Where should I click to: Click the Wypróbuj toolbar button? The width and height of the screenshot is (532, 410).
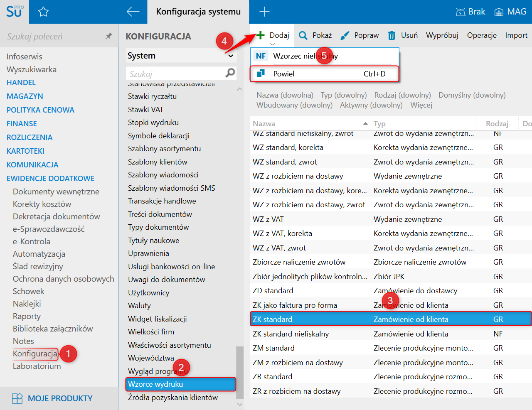pyautogui.click(x=442, y=35)
